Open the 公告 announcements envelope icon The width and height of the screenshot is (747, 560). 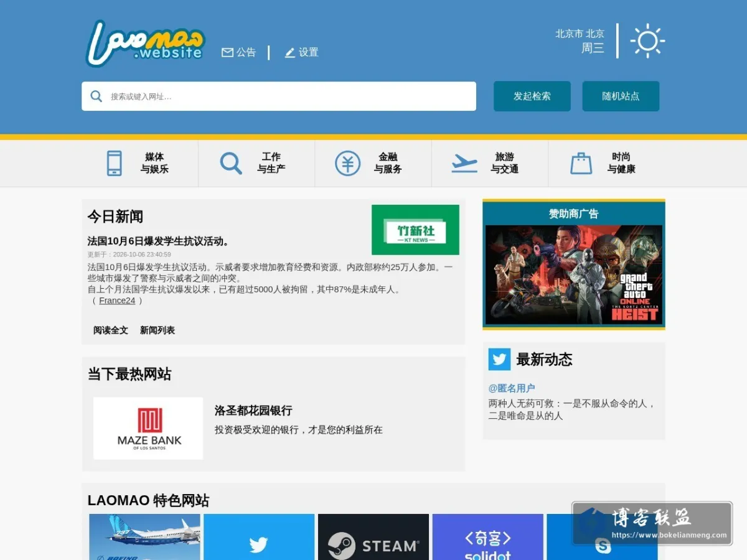pyautogui.click(x=227, y=52)
